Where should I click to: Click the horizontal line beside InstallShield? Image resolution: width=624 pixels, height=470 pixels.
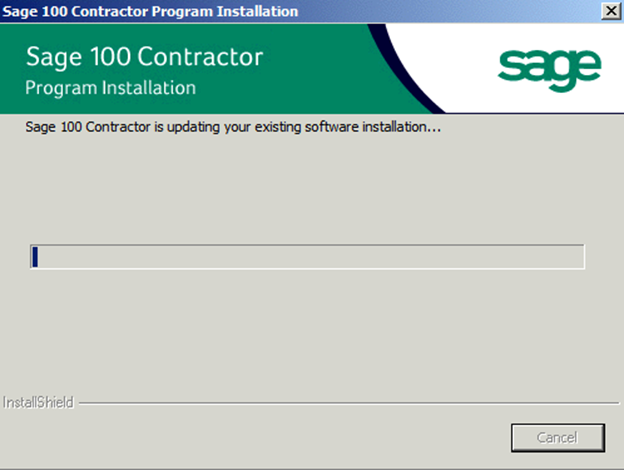pos(349,403)
